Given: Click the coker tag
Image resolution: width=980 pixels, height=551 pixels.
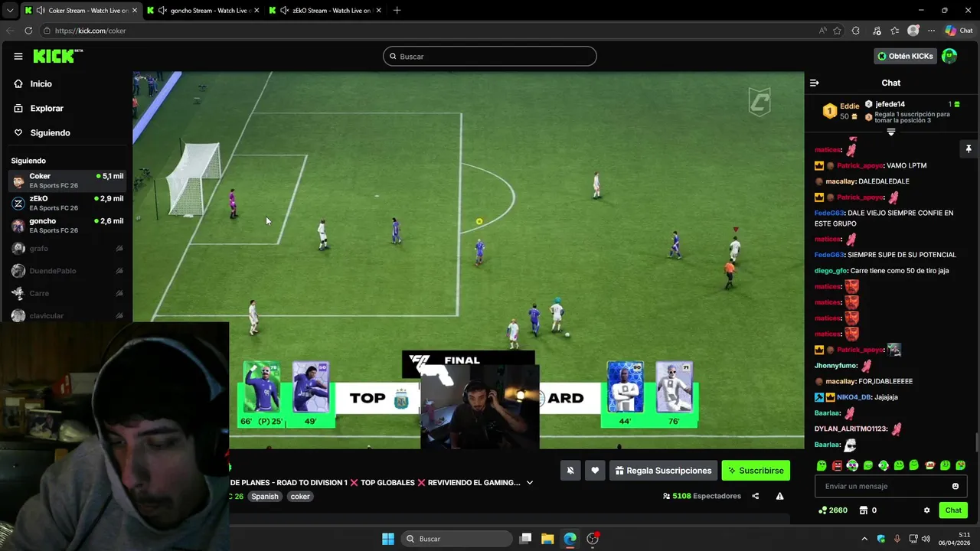Looking at the screenshot, I should tap(300, 497).
